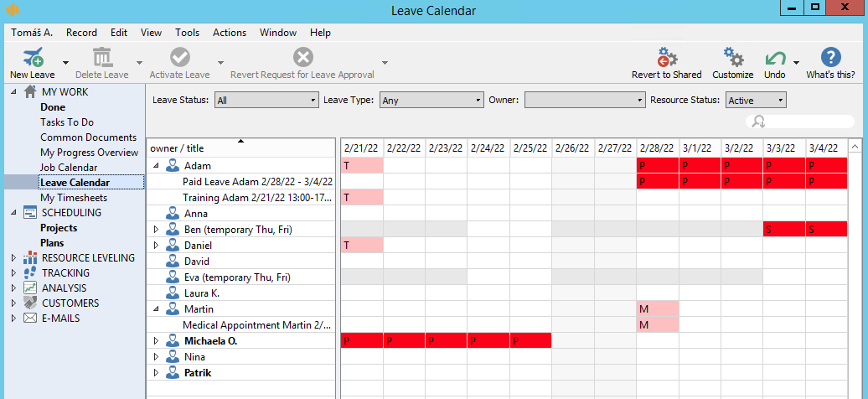Open the Leave Type dropdown
The height and width of the screenshot is (399, 868).
[x=431, y=101]
